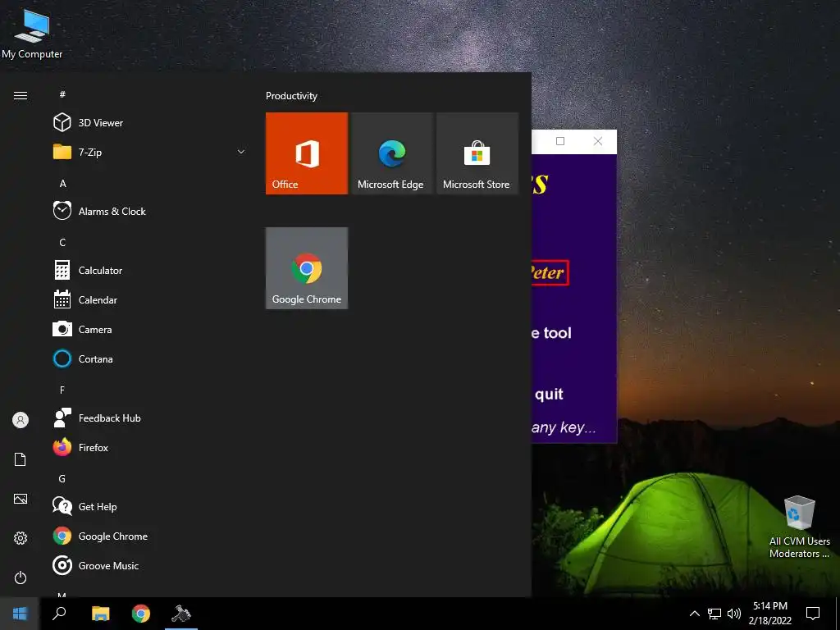Image resolution: width=840 pixels, height=630 pixels.
Task: Expand Start menu hamburger navigation
Action: pos(21,95)
